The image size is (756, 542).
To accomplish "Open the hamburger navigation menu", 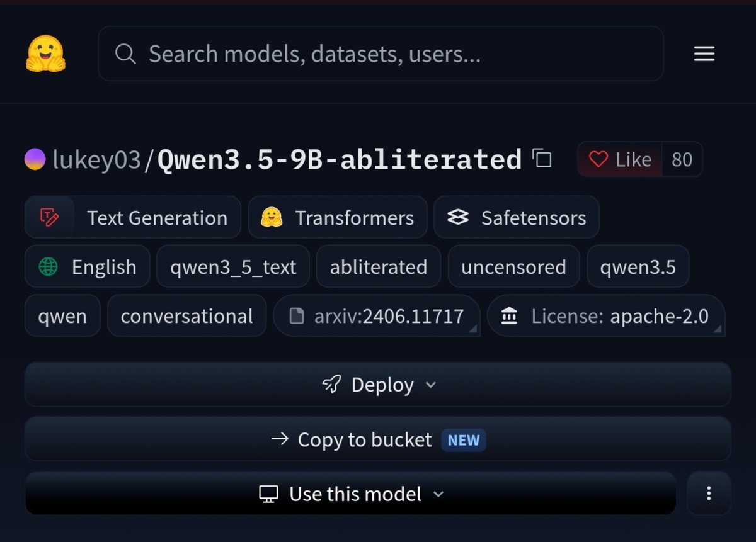I will tap(704, 54).
